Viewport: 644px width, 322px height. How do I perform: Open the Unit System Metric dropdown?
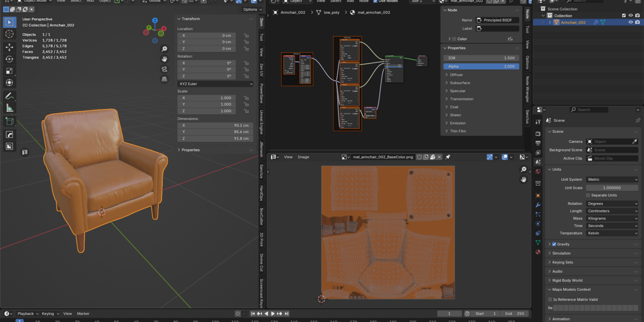612,180
